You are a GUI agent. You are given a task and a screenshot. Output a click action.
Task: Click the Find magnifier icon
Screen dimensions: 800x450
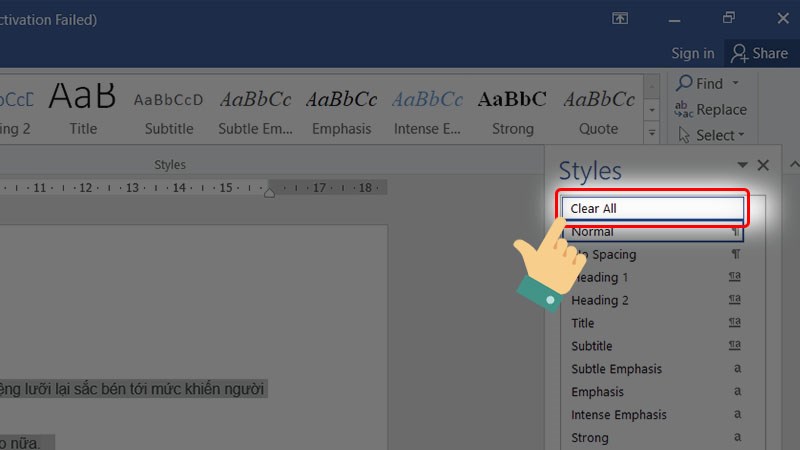[685, 84]
